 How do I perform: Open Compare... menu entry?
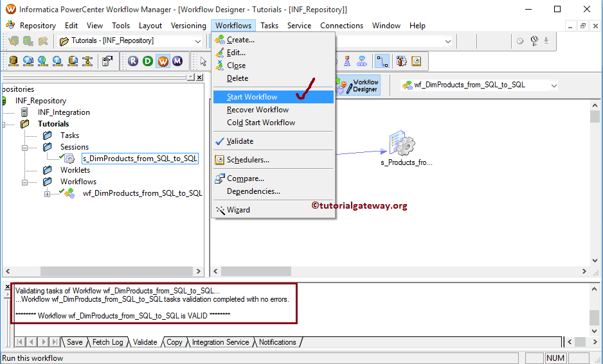point(273,178)
